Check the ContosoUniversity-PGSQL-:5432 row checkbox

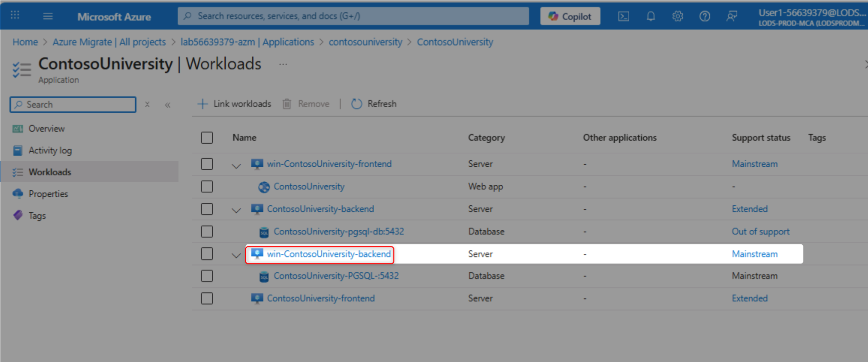pyautogui.click(x=207, y=276)
